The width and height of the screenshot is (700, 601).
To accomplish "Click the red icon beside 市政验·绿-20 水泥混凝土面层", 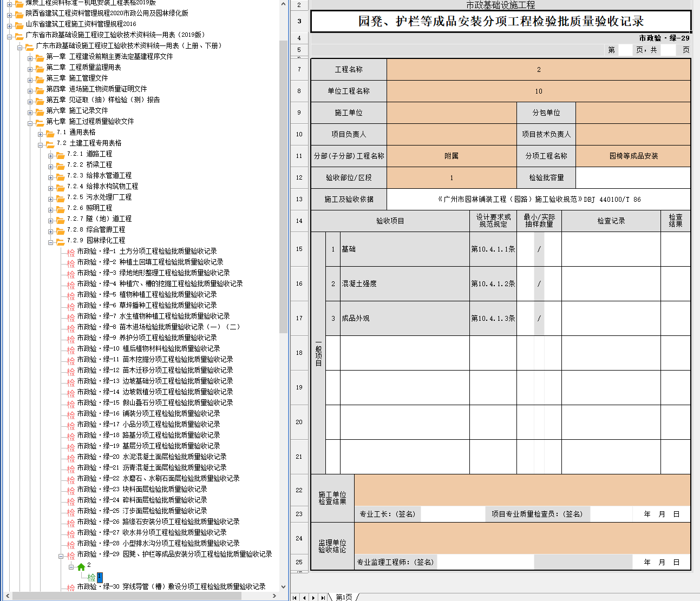I will coord(71,458).
